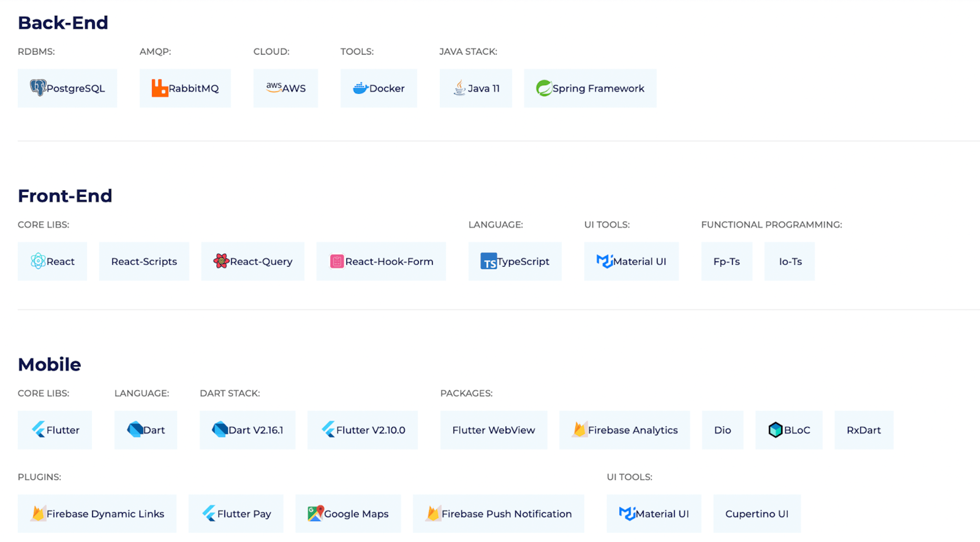This screenshot has height=542, width=980.
Task: Click the React-Query tile
Action: [x=253, y=261]
